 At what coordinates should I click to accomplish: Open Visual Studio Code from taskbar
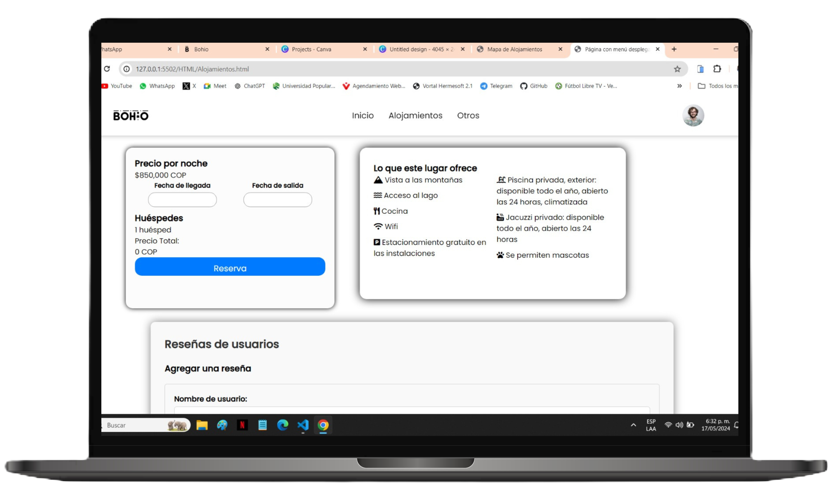303,425
